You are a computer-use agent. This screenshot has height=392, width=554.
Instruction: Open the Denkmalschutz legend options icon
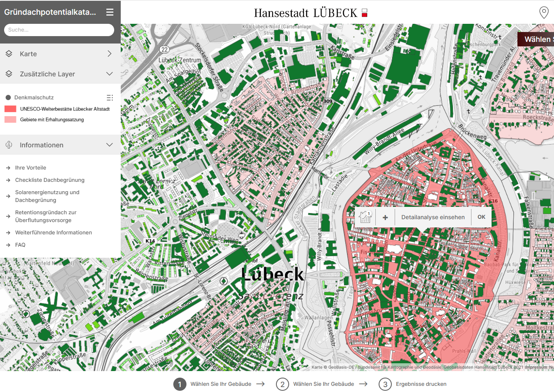(x=110, y=98)
